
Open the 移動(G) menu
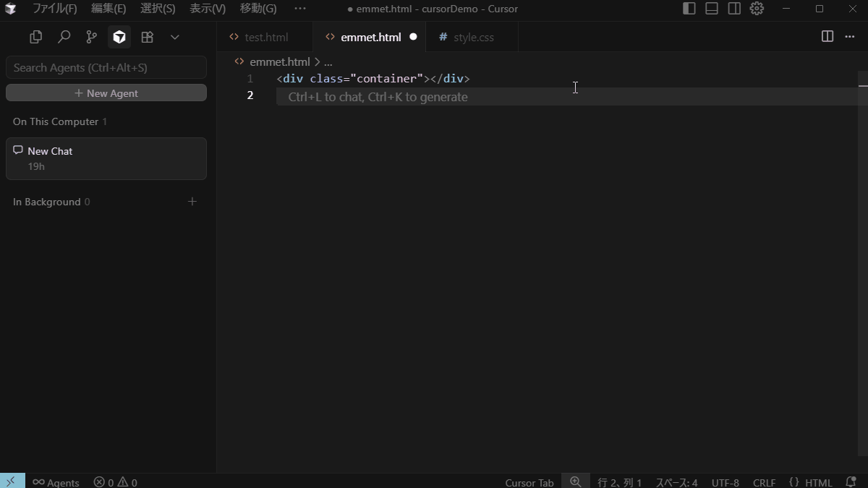tap(258, 9)
